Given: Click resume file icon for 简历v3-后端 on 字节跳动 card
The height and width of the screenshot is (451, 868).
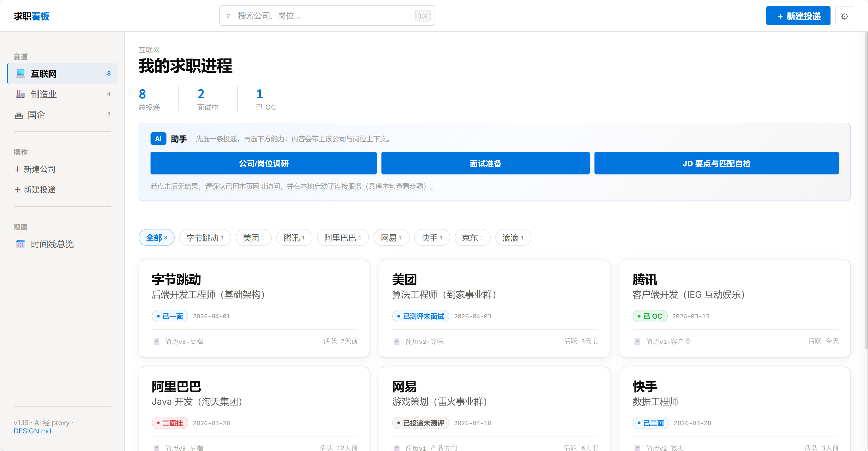Looking at the screenshot, I should point(156,341).
